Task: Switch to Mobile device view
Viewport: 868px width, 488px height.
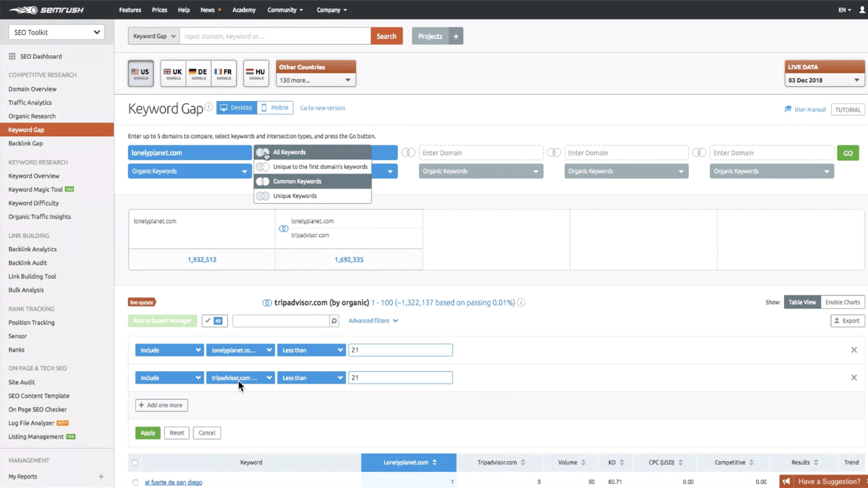Action: click(275, 108)
